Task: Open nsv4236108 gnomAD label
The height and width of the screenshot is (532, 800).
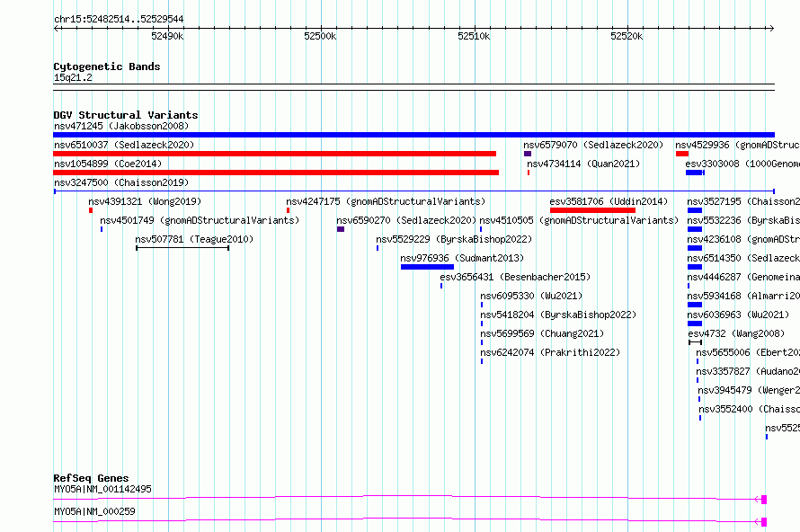Action: (x=743, y=239)
